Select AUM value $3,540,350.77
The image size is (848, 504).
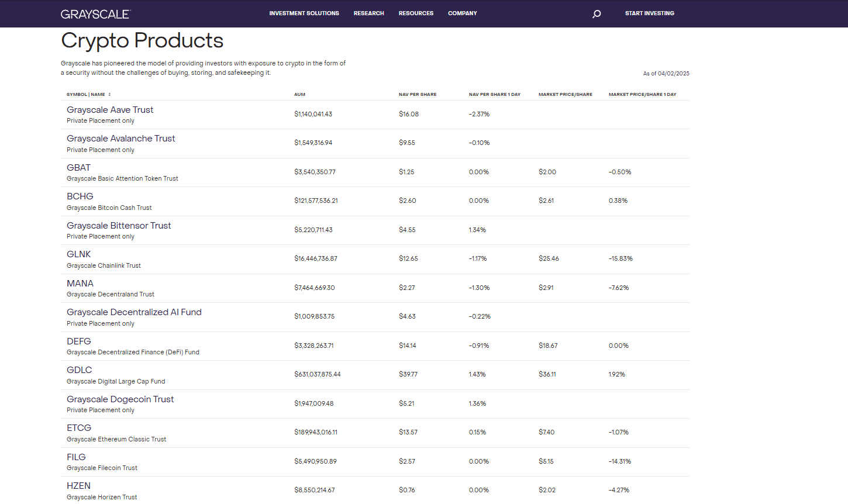315,172
